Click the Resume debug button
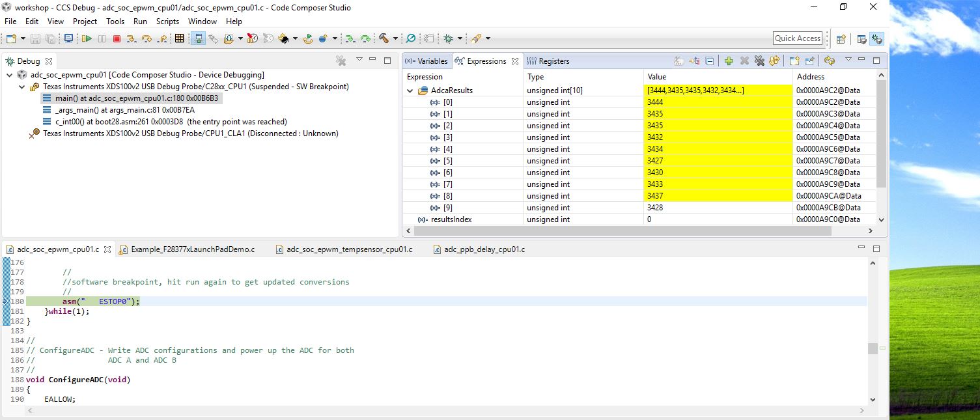This screenshot has width=980, height=420. point(87,39)
